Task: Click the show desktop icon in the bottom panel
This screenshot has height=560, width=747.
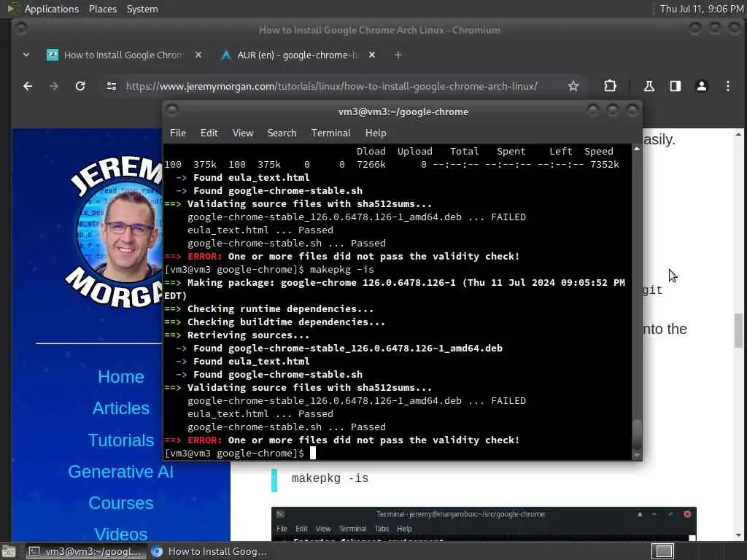Action: tap(9, 551)
